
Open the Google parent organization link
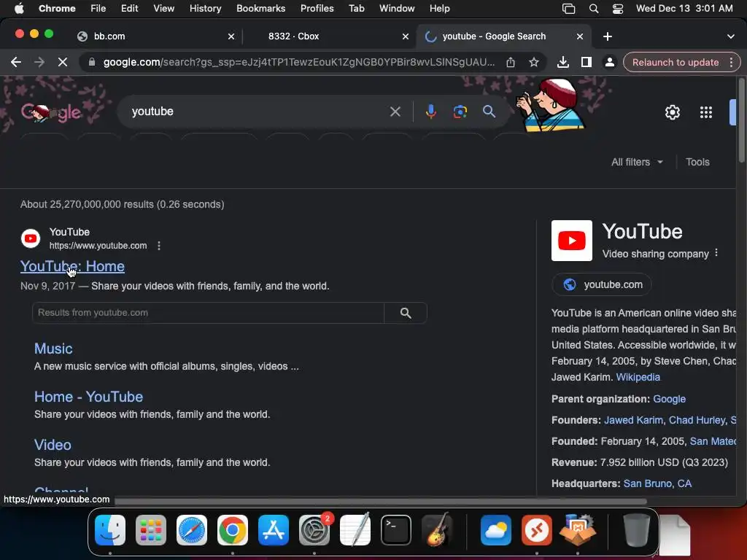pyautogui.click(x=669, y=399)
